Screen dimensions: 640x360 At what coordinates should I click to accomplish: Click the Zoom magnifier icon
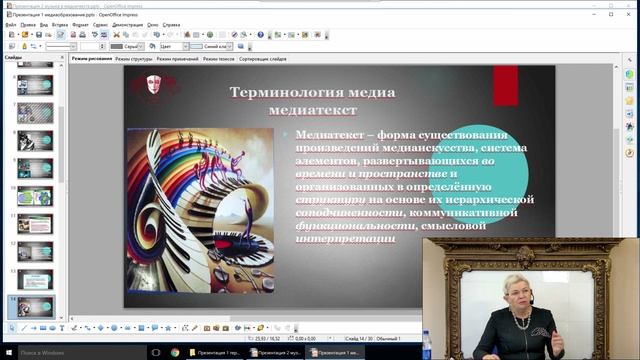pyautogui.click(x=244, y=35)
